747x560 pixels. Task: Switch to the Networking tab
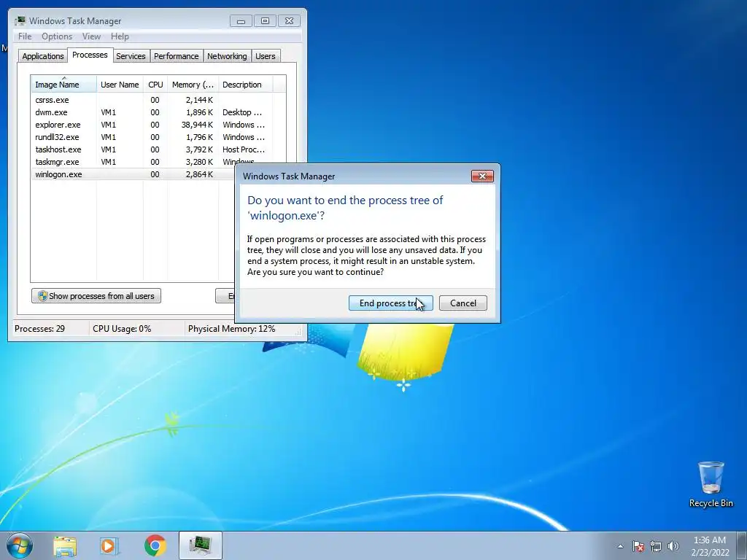(x=227, y=56)
